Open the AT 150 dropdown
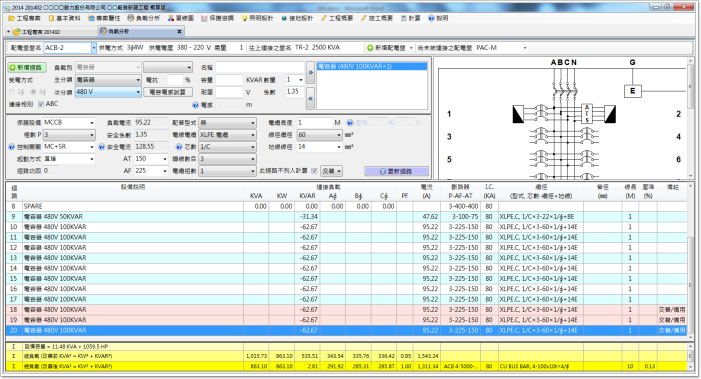The width and height of the screenshot is (701, 379). pyautogui.click(x=165, y=159)
